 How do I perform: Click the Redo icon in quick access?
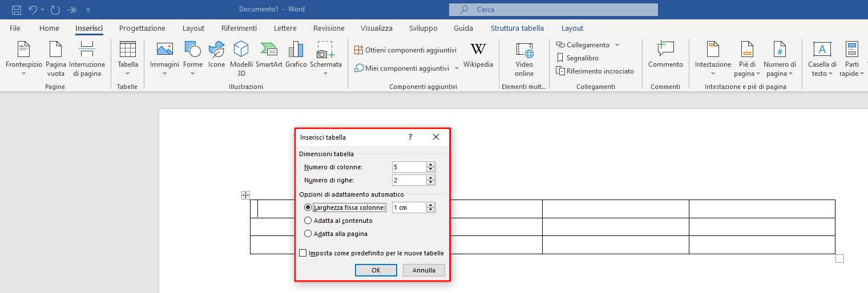55,10
